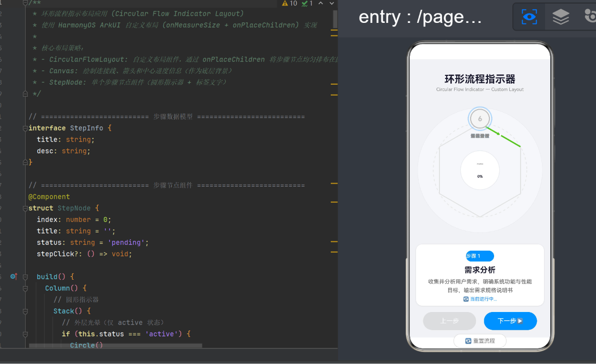Image resolution: width=596 pixels, height=364 pixels.
Task: Fold the build() method
Action: pyautogui.click(x=25, y=277)
